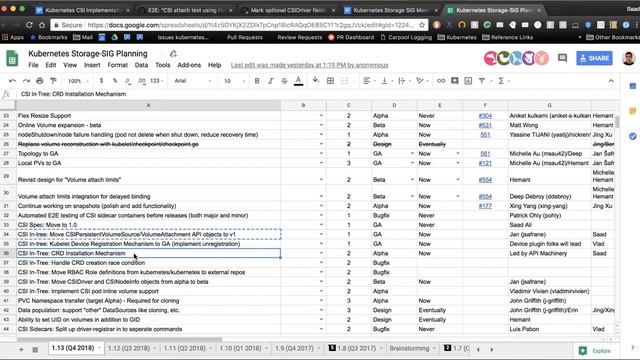Image resolution: width=640 pixels, height=360 pixels.
Task: Click the horizontal scrollbar of the sheet
Action: click(120, 339)
